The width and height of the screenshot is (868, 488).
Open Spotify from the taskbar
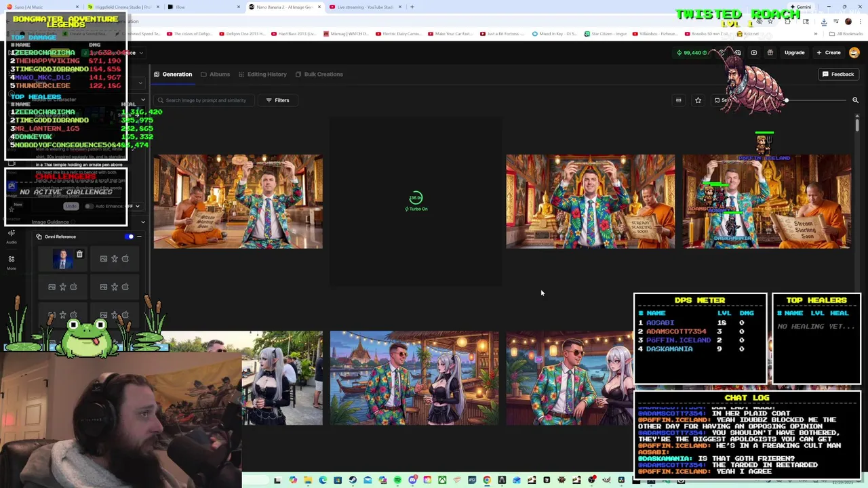397,480
